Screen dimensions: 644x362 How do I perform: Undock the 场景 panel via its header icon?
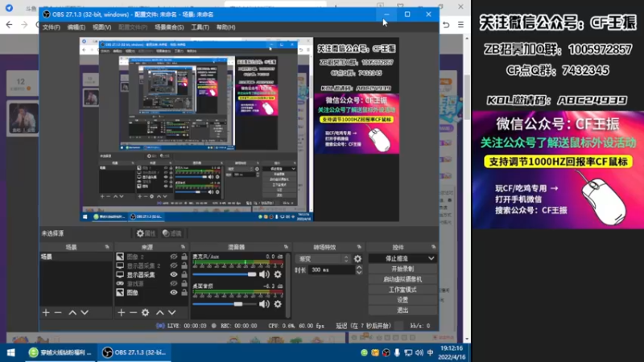coord(107,247)
